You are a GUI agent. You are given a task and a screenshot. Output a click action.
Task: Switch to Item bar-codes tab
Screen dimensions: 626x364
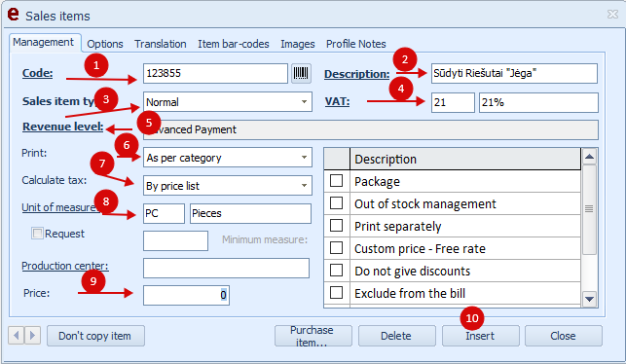pyautogui.click(x=234, y=44)
